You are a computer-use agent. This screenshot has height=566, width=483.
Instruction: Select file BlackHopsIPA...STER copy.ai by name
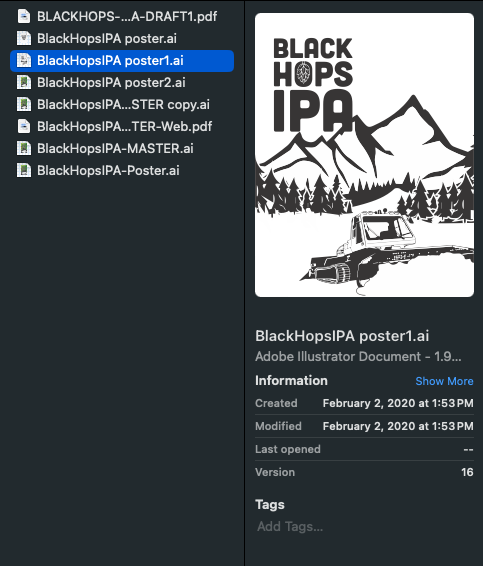coord(123,105)
